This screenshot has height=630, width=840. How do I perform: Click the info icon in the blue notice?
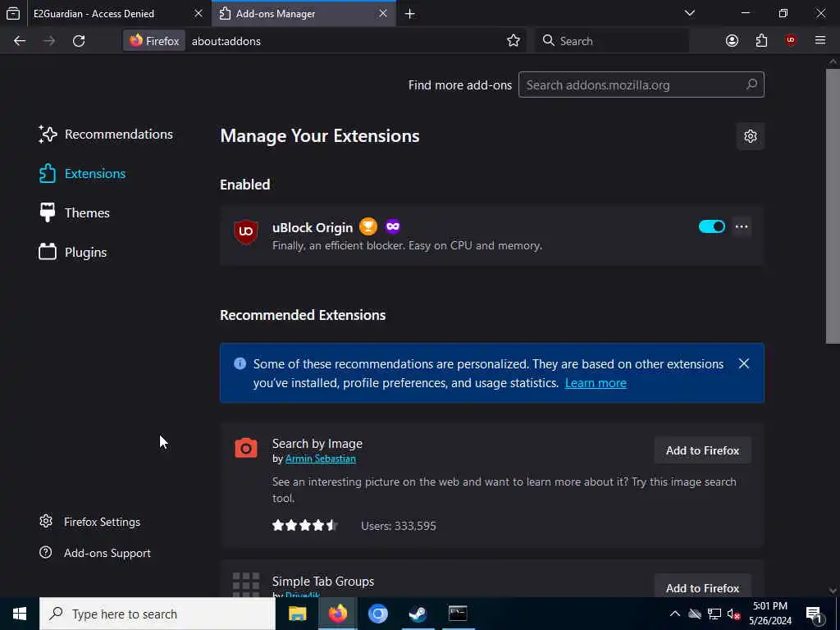click(240, 363)
